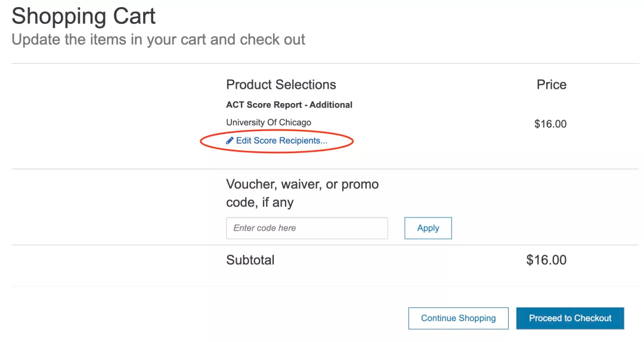Click the divider line directly above Subtotal

326,245
